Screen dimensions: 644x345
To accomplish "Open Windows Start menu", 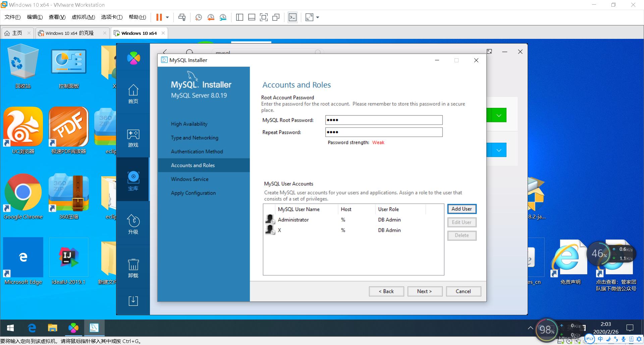I will pos(10,328).
